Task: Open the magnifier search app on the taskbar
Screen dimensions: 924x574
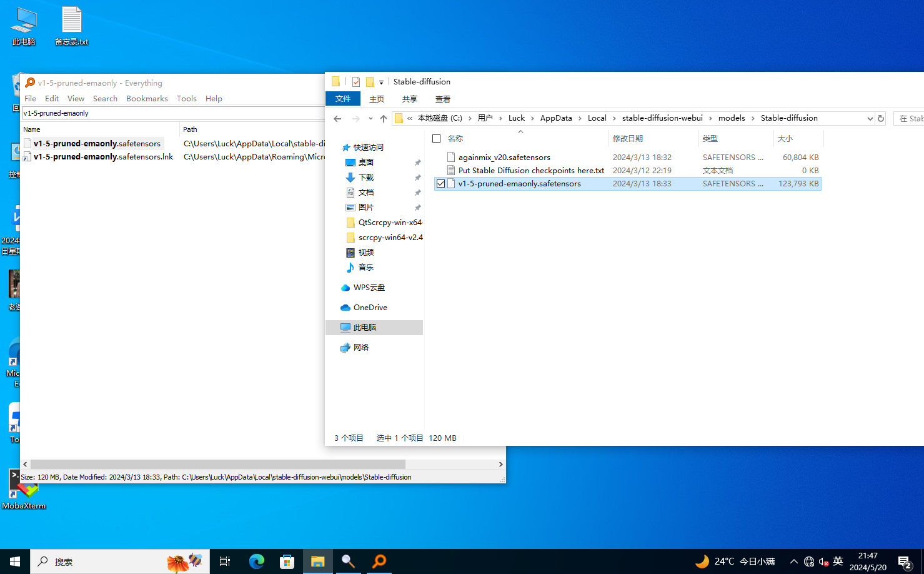Action: [x=348, y=561]
